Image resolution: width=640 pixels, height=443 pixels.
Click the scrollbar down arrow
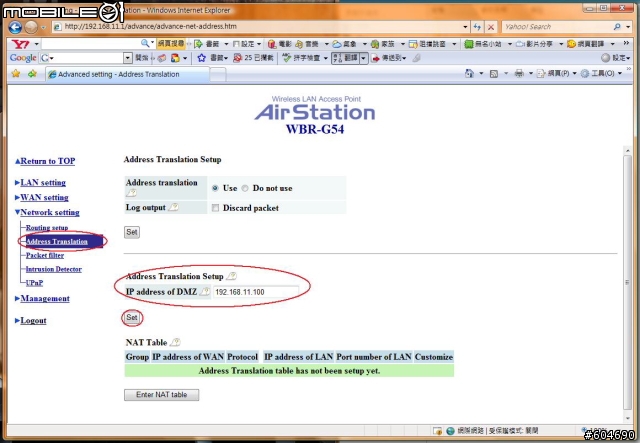pos(628,418)
